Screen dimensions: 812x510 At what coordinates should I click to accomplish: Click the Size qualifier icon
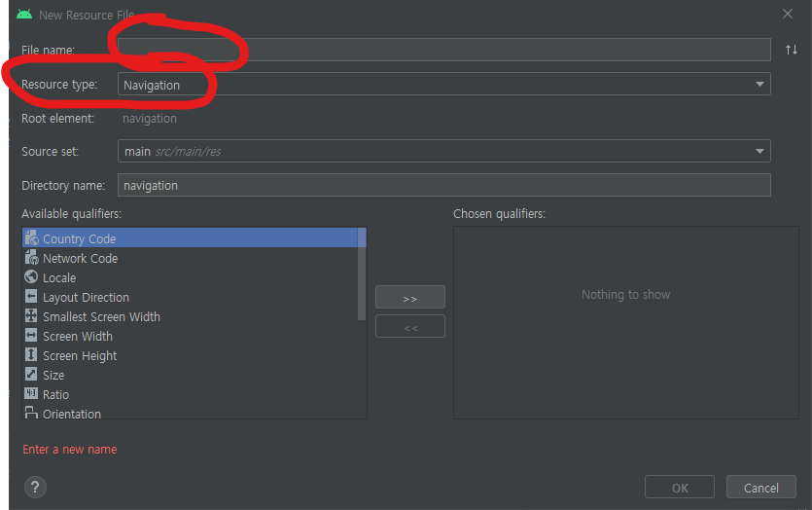click(31, 374)
